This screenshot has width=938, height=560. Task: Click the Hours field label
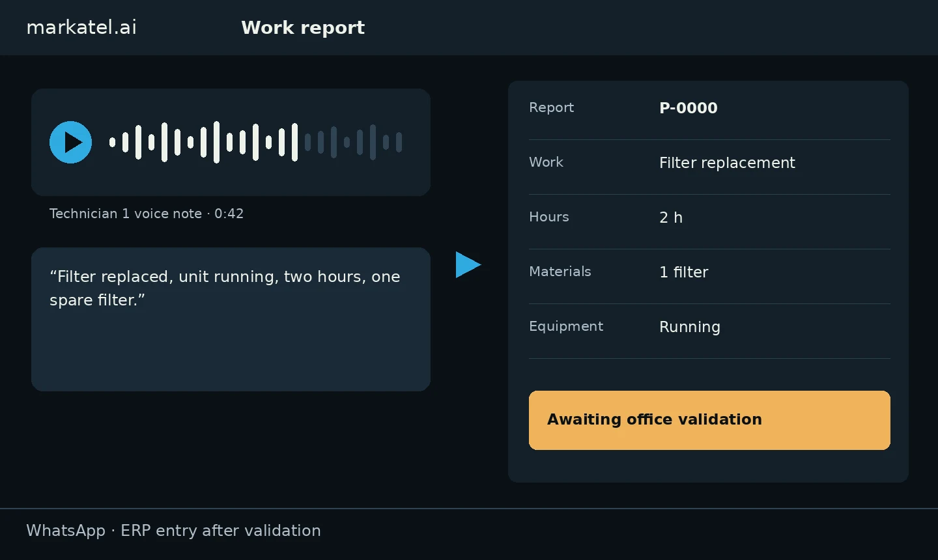click(x=548, y=217)
